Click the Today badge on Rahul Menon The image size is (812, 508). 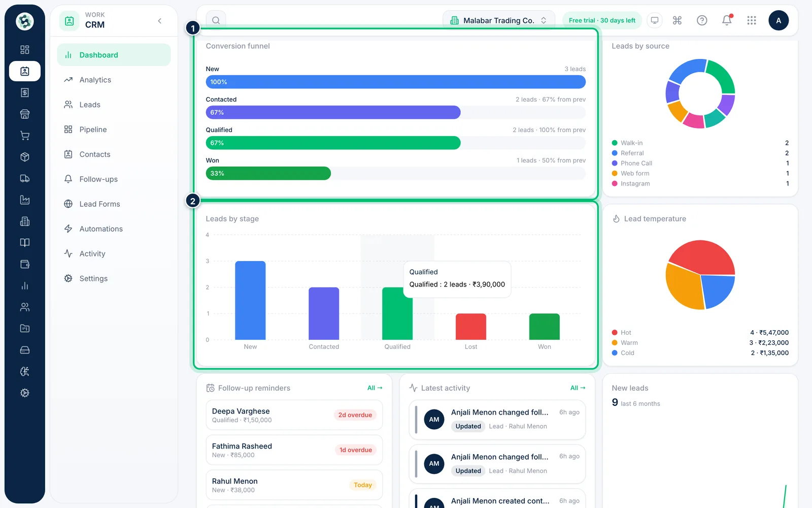363,485
